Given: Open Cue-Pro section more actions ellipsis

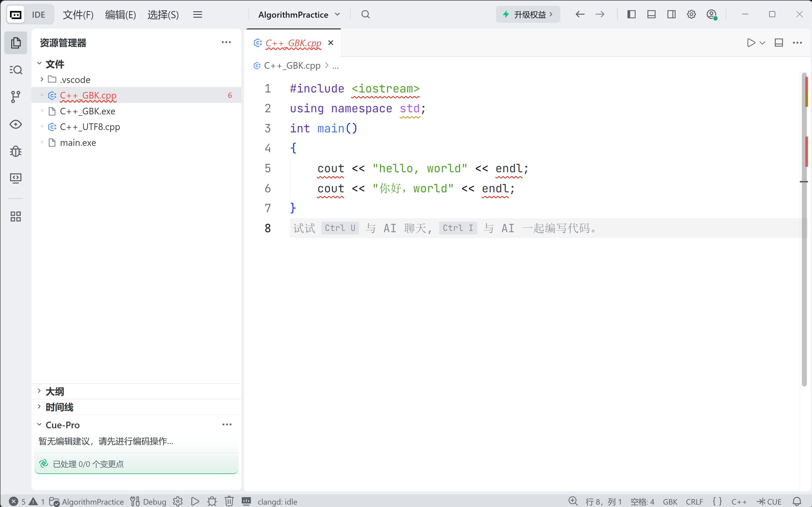Looking at the screenshot, I should click(x=227, y=425).
